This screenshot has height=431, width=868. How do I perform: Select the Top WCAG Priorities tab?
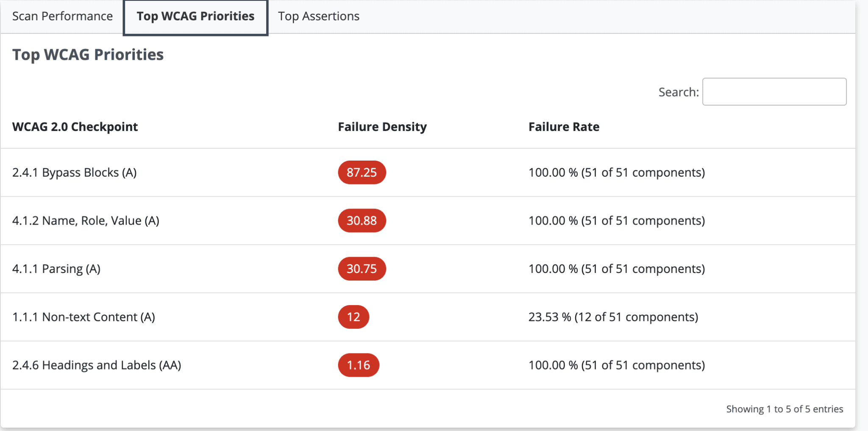pyautogui.click(x=195, y=17)
